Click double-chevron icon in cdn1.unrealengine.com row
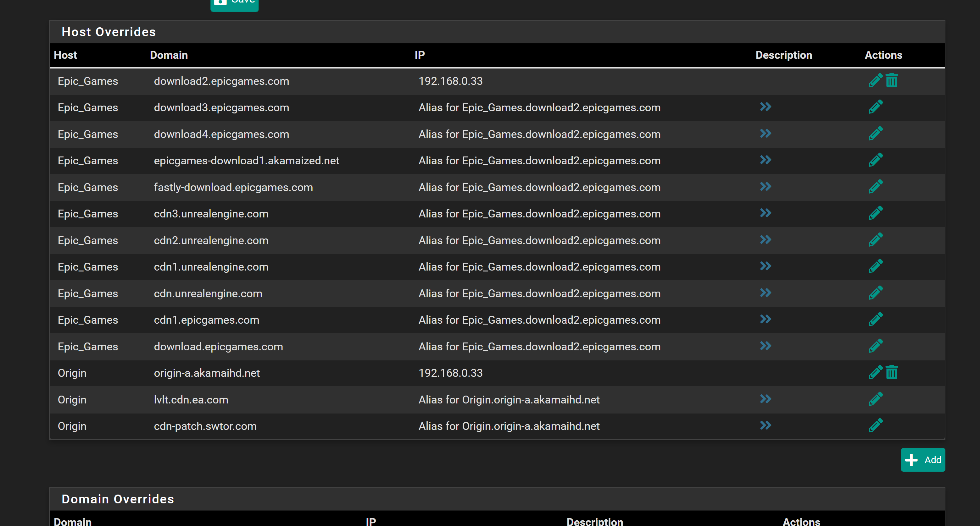 pyautogui.click(x=766, y=266)
